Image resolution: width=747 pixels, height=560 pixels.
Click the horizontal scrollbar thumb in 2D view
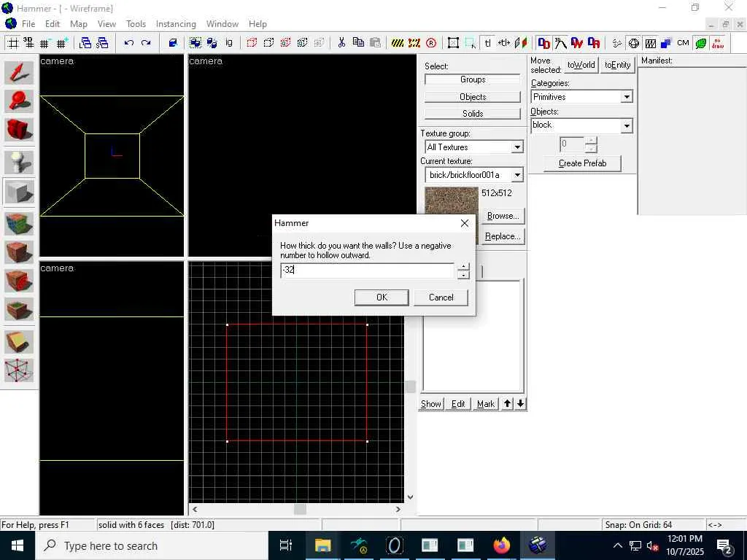(300, 509)
